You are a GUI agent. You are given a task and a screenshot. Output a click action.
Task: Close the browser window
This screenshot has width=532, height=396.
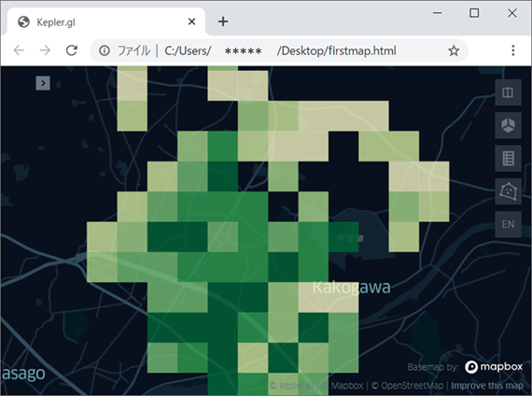512,13
